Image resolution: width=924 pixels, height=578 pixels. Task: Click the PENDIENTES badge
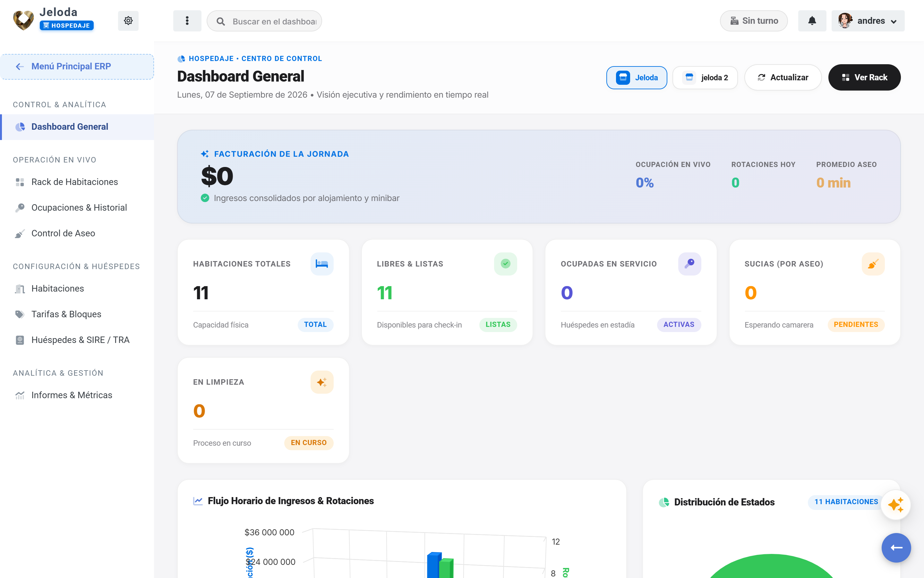(856, 325)
